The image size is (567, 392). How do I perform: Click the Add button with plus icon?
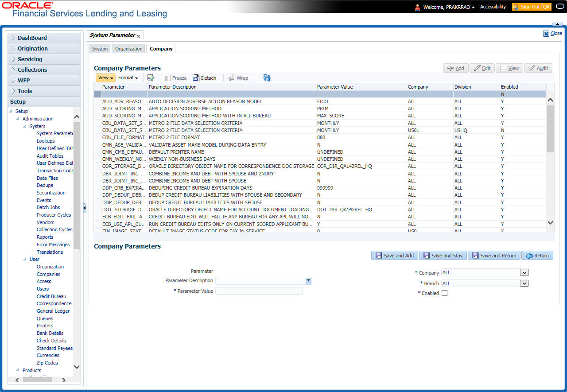click(455, 68)
